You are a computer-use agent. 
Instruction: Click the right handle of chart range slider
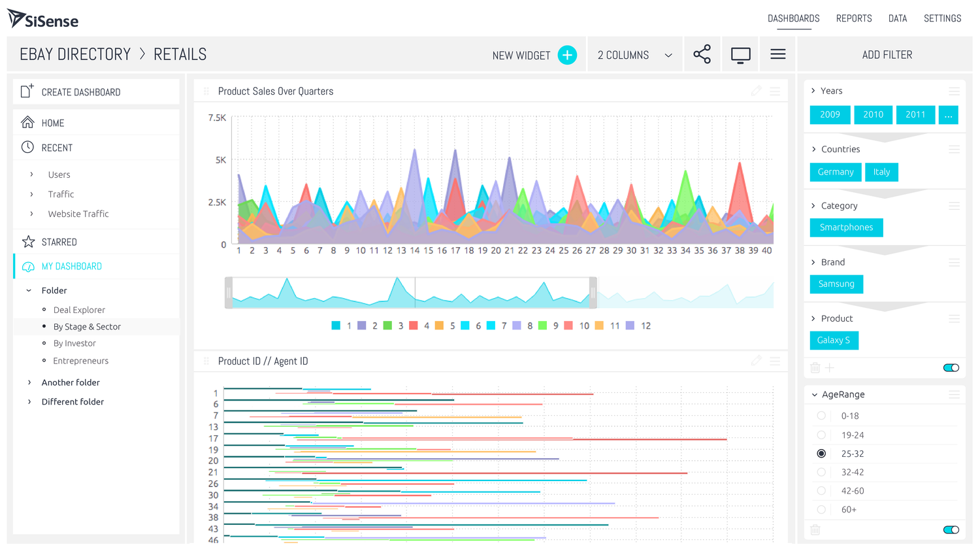(593, 293)
